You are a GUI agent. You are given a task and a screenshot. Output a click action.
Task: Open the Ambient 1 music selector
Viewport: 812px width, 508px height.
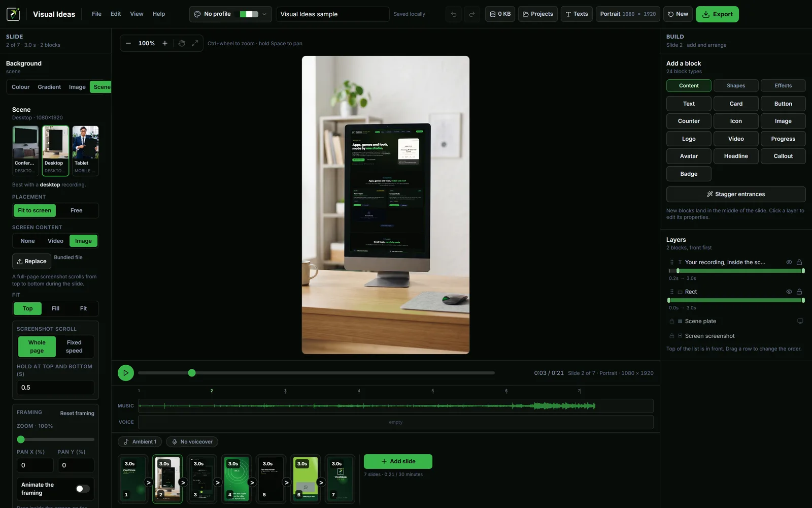[140, 442]
